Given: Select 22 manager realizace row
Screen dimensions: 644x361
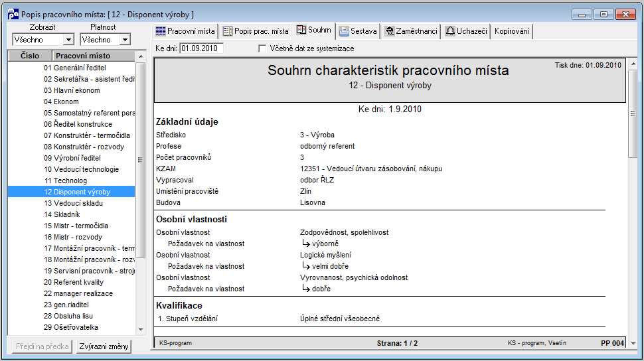Looking at the screenshot, I should click(x=72, y=294).
